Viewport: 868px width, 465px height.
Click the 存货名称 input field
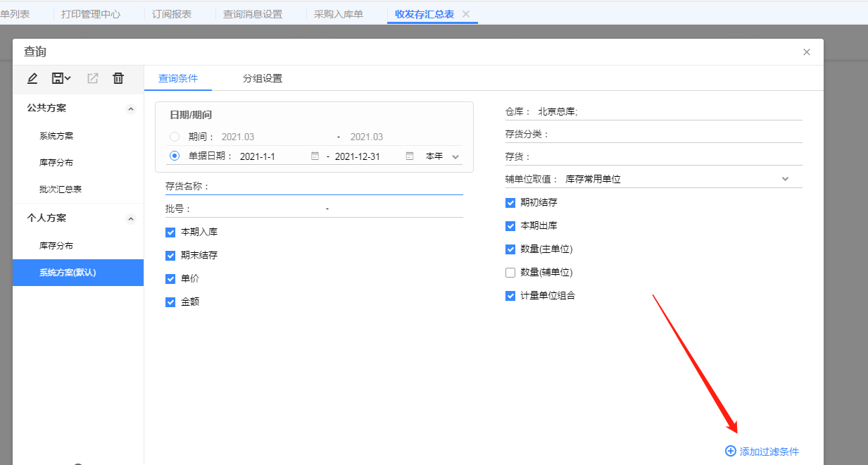[338, 186]
